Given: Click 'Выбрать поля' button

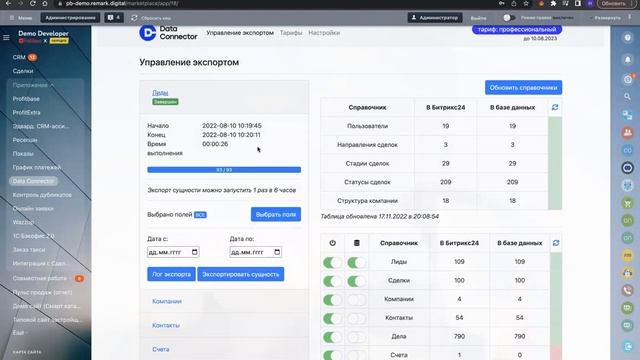Looking at the screenshot, I should 276,214.
